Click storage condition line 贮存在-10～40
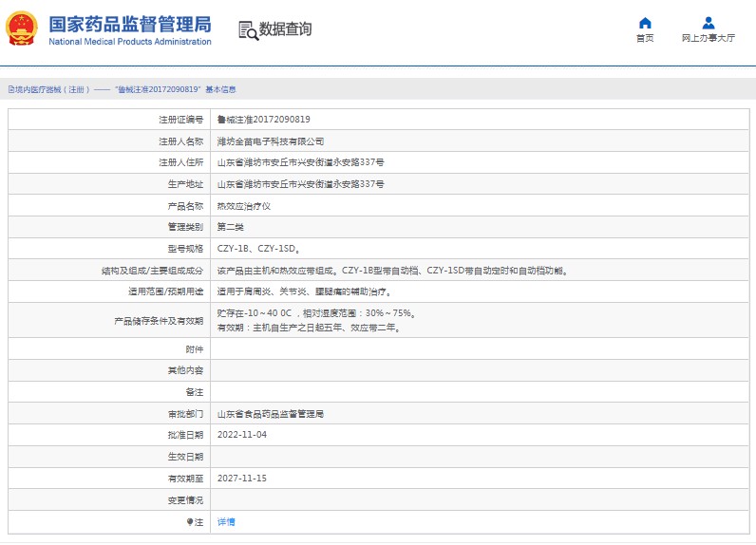756x545 pixels. tap(316, 313)
